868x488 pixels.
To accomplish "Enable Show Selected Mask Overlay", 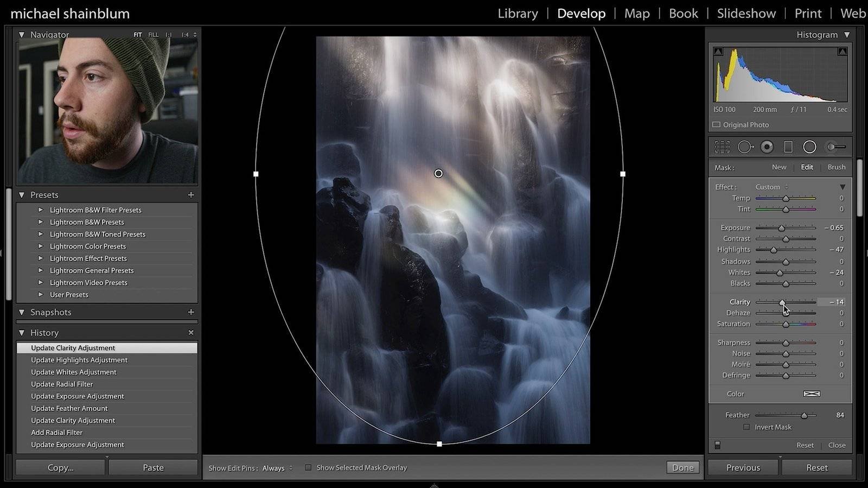I will click(x=308, y=467).
